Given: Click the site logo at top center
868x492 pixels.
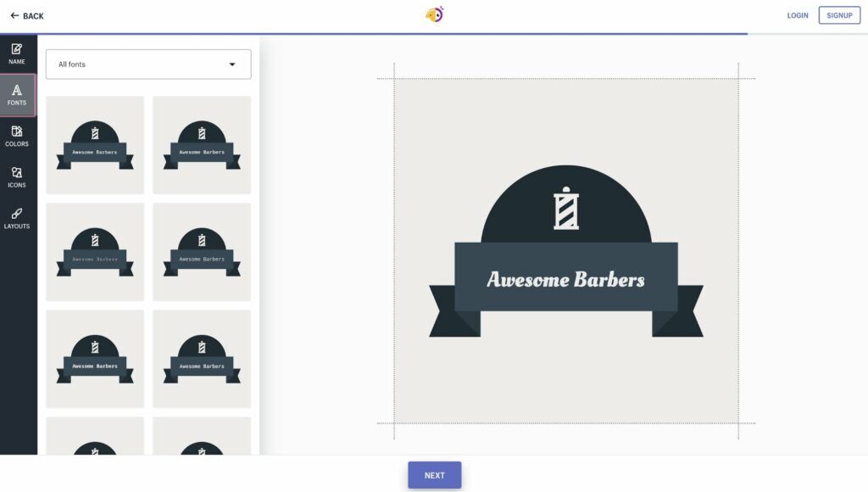Looking at the screenshot, I should tap(435, 14).
